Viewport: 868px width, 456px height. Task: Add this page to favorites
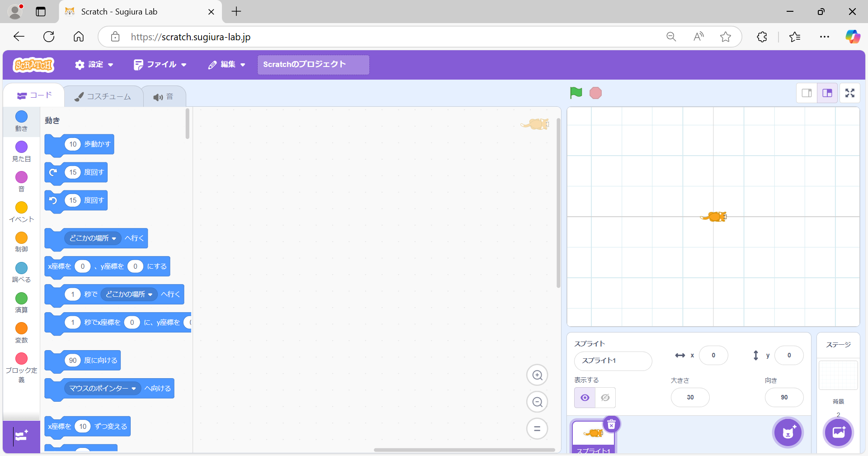point(726,37)
